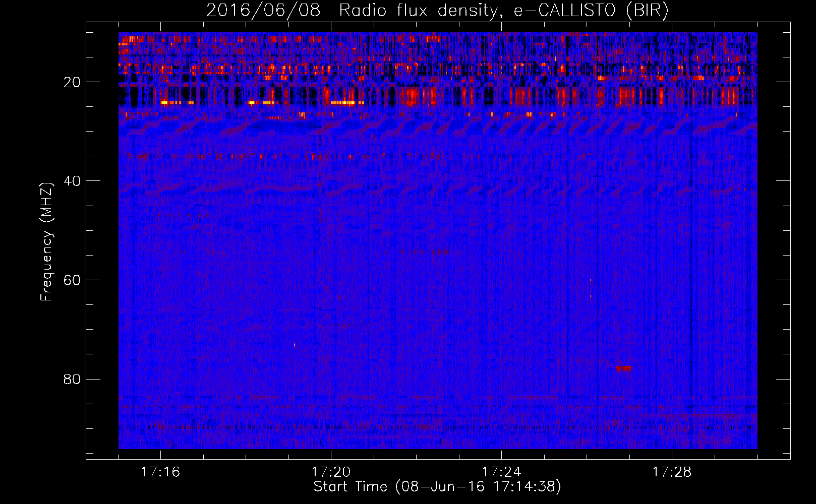Click the 'Frequency (MHZ)' y-axis label

point(46,242)
